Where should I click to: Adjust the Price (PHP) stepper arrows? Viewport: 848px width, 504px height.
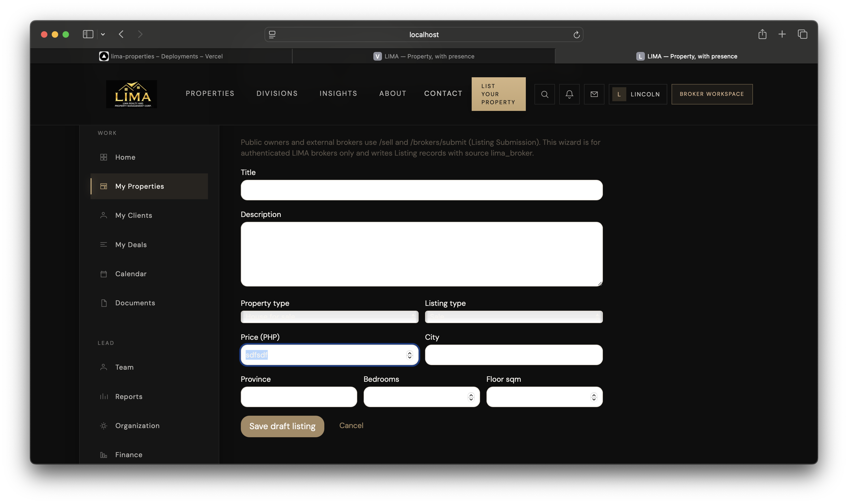tap(409, 355)
